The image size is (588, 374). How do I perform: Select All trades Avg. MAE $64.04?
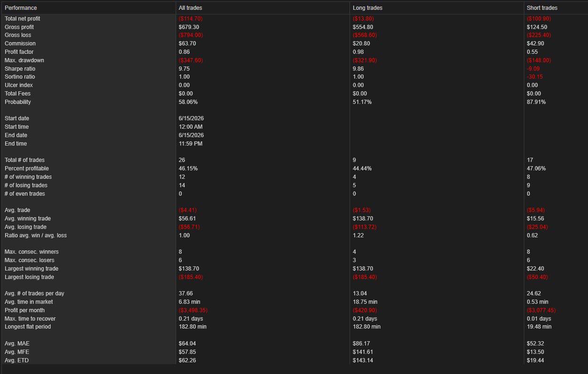pyautogui.click(x=187, y=344)
